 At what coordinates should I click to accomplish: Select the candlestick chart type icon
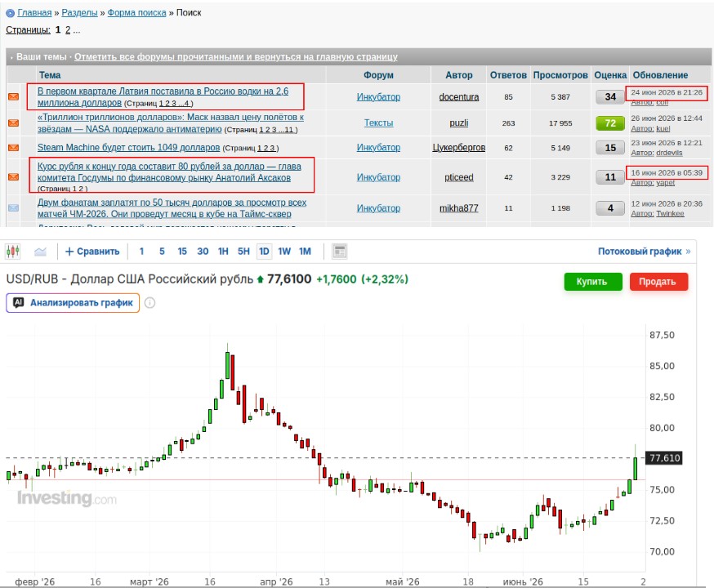(x=13, y=252)
